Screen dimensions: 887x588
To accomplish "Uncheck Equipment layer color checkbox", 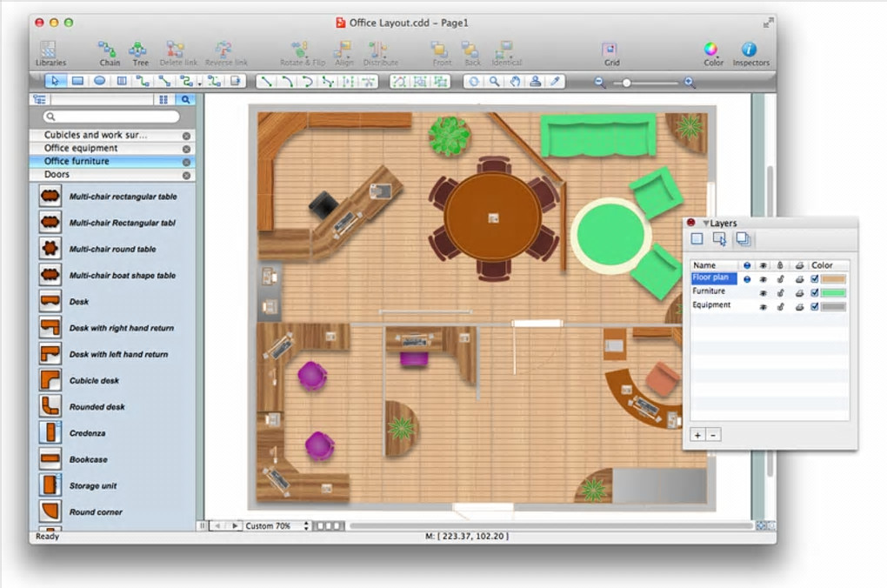I will click(815, 307).
